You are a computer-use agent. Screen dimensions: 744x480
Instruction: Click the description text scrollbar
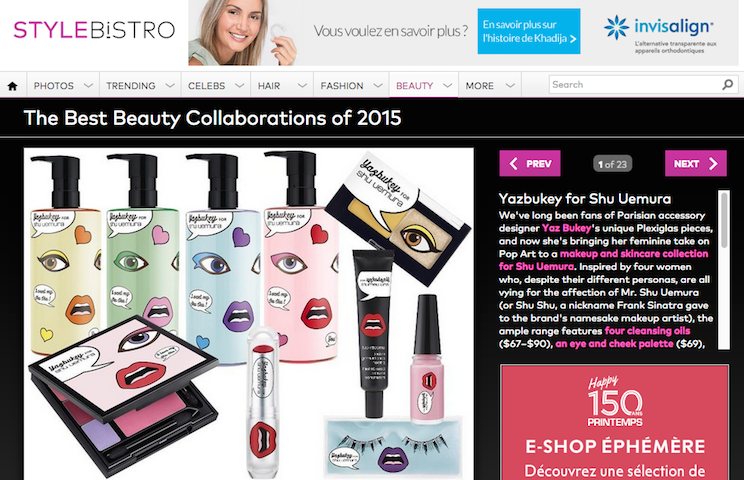[724, 270]
